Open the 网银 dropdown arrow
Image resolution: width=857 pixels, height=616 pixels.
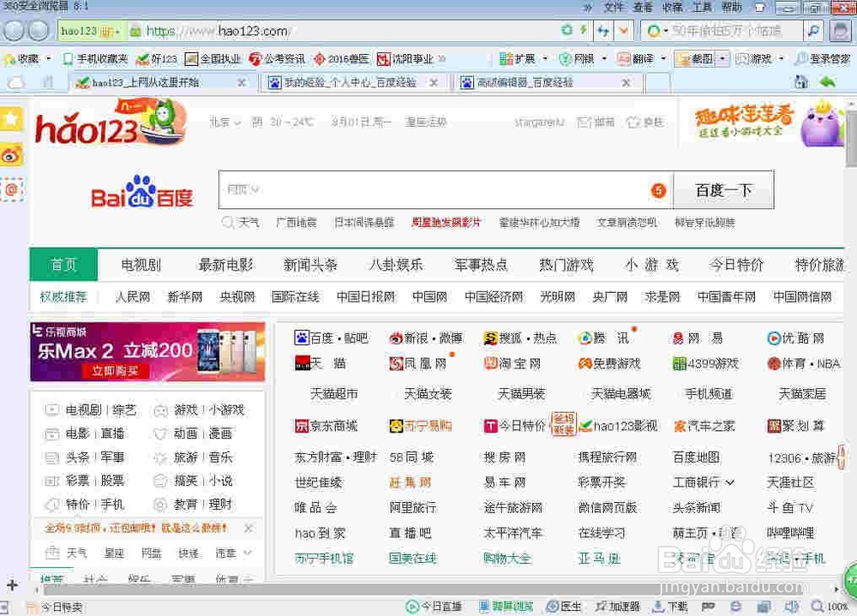click(604, 58)
